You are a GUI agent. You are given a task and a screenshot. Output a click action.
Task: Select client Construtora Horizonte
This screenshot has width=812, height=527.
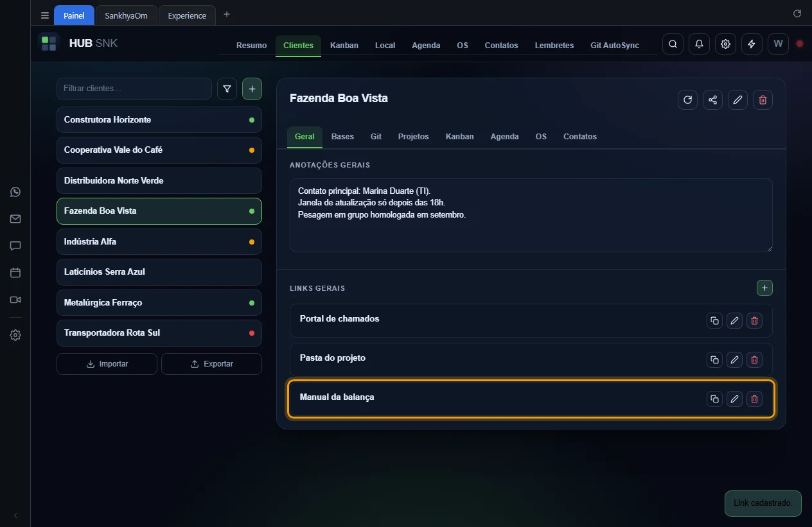pos(159,120)
